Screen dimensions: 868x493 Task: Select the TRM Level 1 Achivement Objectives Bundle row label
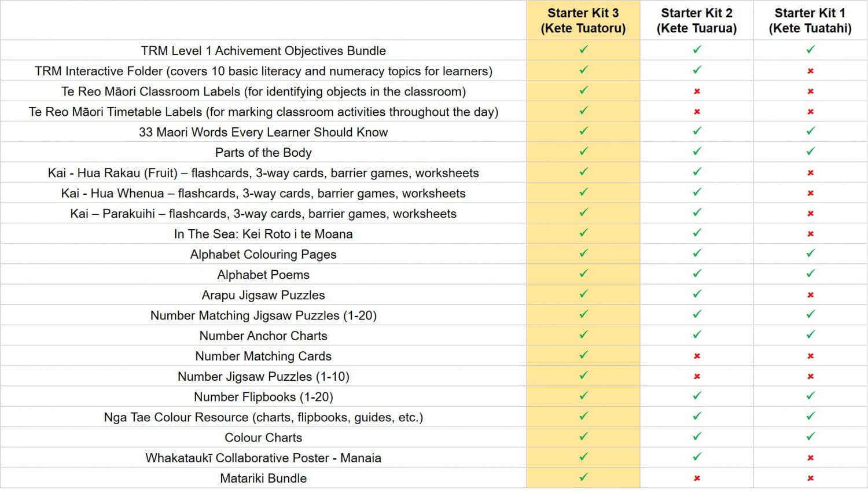263,51
